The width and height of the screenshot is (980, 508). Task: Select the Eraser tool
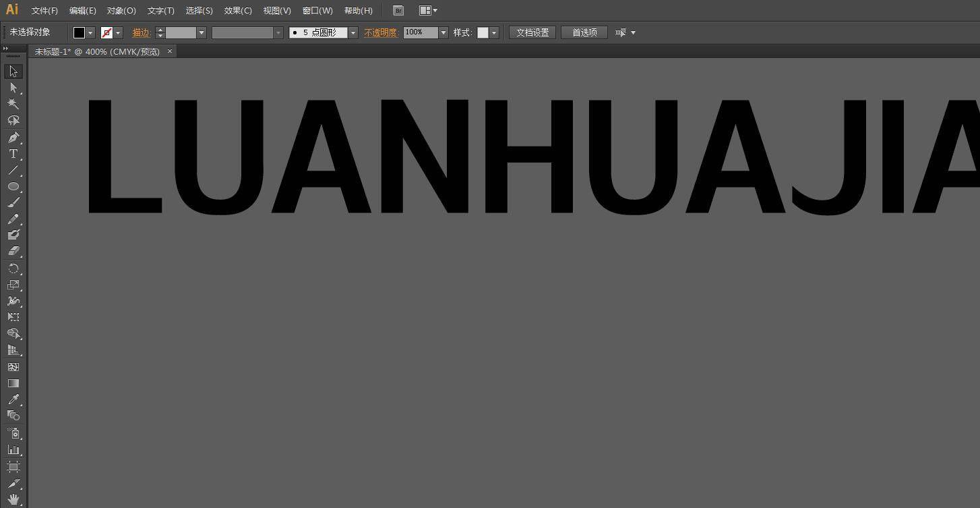(x=13, y=251)
